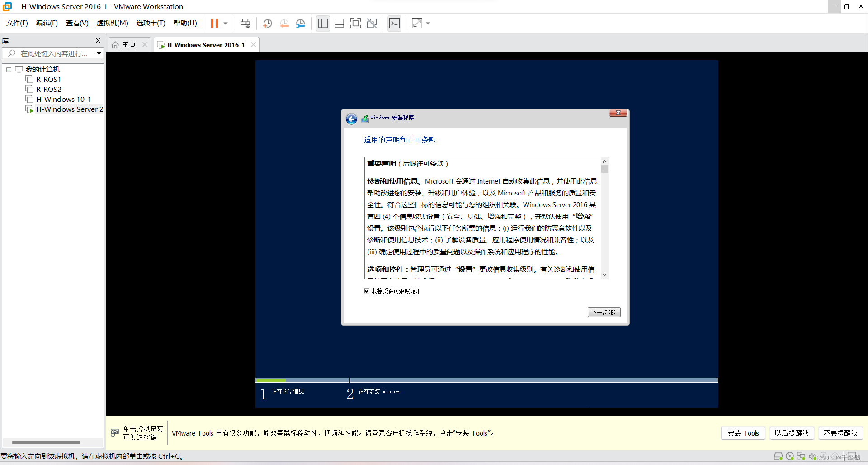
Task: Click the license text scrollbar down arrow
Action: pyautogui.click(x=604, y=275)
